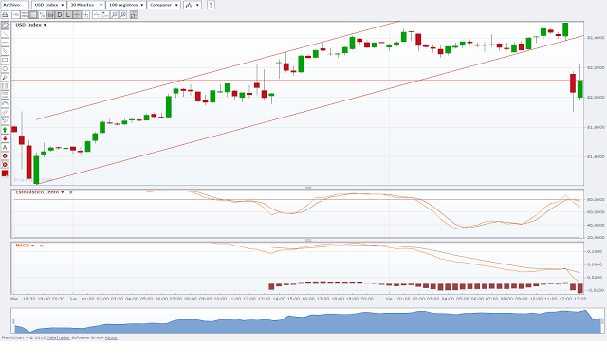Insert a green up arrow marker
Image resolution: width=607 pixels, height=364 pixels.
[x=5, y=130]
